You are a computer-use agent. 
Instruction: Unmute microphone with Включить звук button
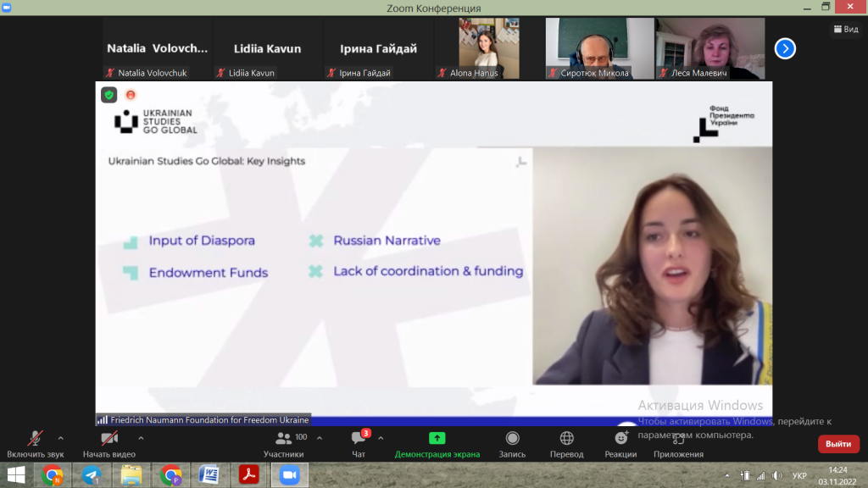(x=36, y=444)
